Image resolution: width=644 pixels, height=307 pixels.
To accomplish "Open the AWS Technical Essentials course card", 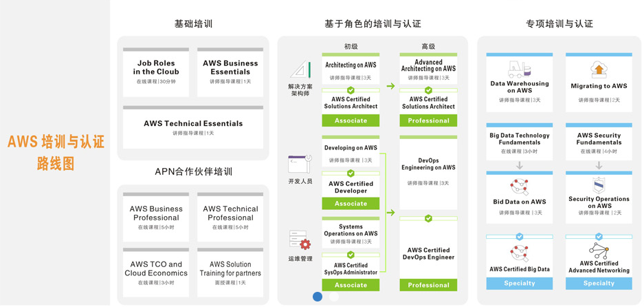I will coord(193,127).
